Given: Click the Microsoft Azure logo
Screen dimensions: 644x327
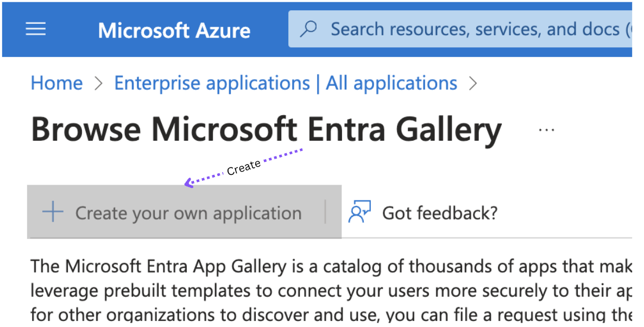Looking at the screenshot, I should pos(174,30).
